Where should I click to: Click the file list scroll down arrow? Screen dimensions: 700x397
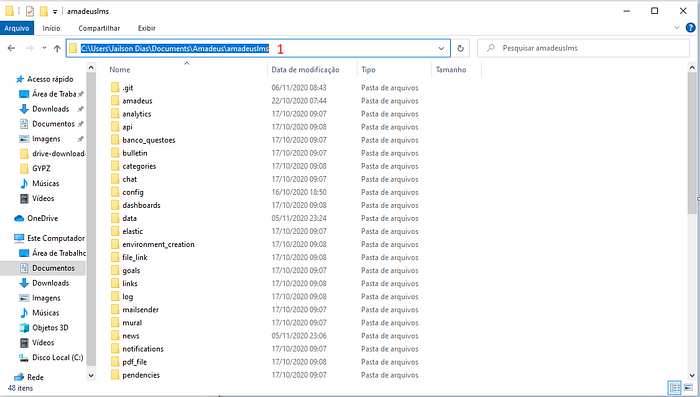pyautogui.click(x=692, y=376)
